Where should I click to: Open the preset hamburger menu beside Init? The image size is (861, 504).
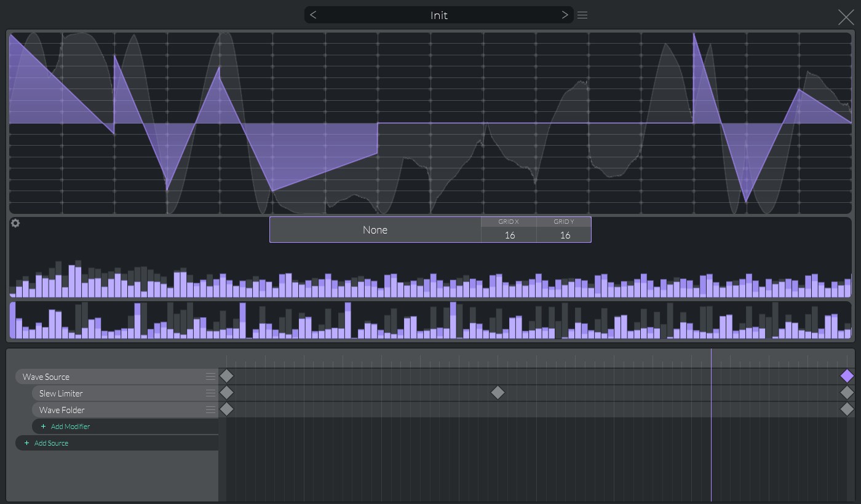582,15
